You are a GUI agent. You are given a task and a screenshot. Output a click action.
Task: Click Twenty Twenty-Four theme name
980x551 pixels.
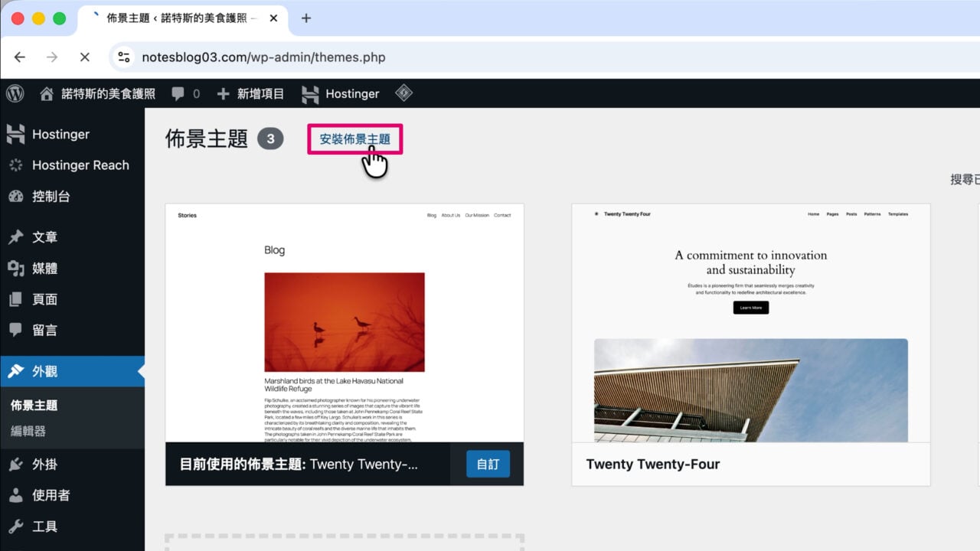653,464
